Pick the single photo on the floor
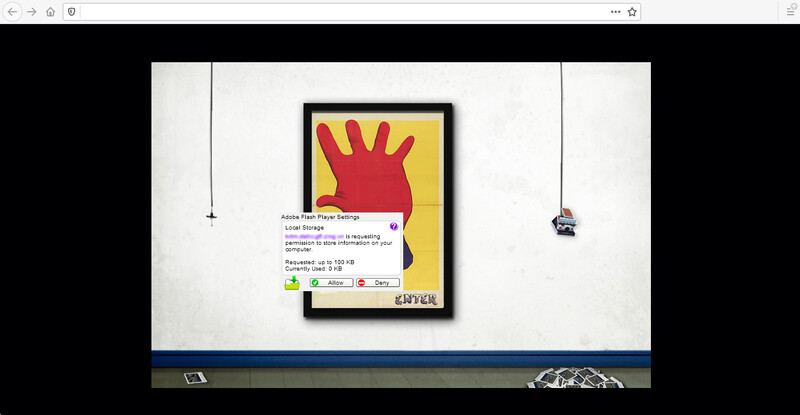Screen dimensions: 800x415 195,378
